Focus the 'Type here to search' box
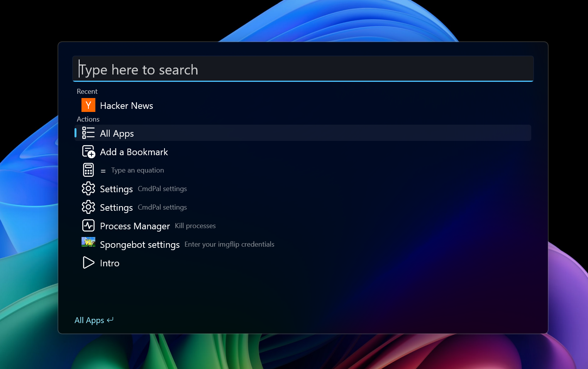The image size is (588, 369). [x=303, y=69]
